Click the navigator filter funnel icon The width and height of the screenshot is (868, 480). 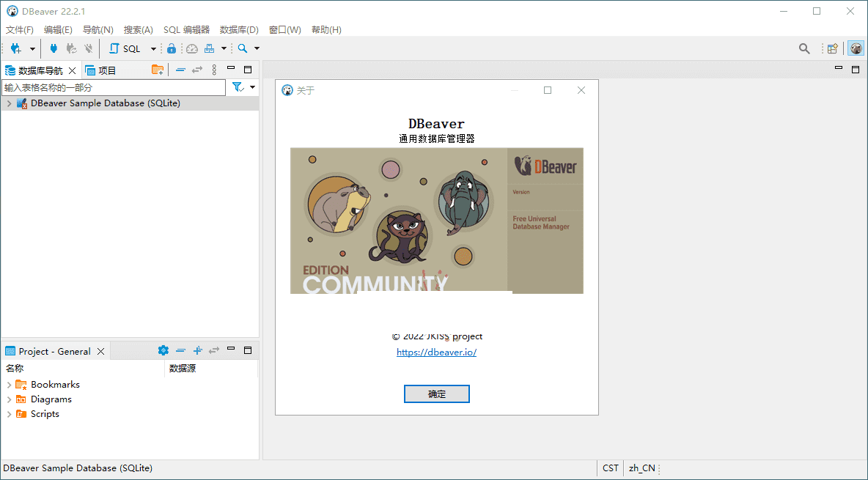click(238, 87)
